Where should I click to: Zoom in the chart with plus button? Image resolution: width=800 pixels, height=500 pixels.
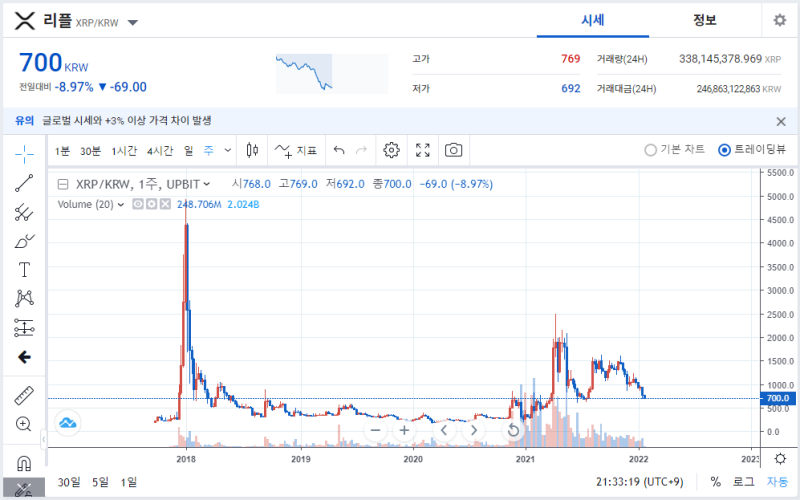pyautogui.click(x=404, y=430)
